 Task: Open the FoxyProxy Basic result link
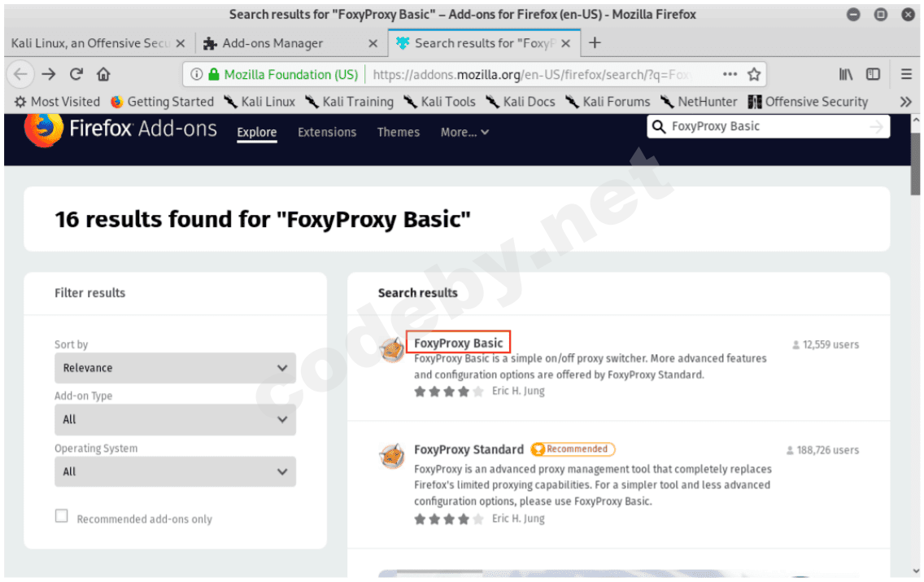coord(459,343)
